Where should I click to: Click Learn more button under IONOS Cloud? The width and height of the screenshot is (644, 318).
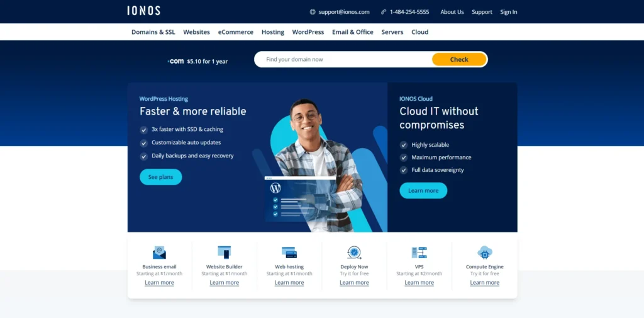[423, 190]
